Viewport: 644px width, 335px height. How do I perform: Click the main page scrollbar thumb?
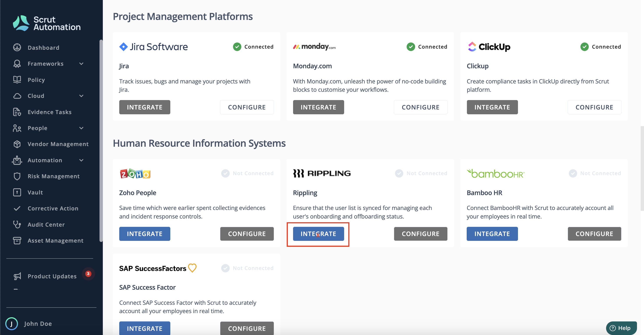coord(642,169)
